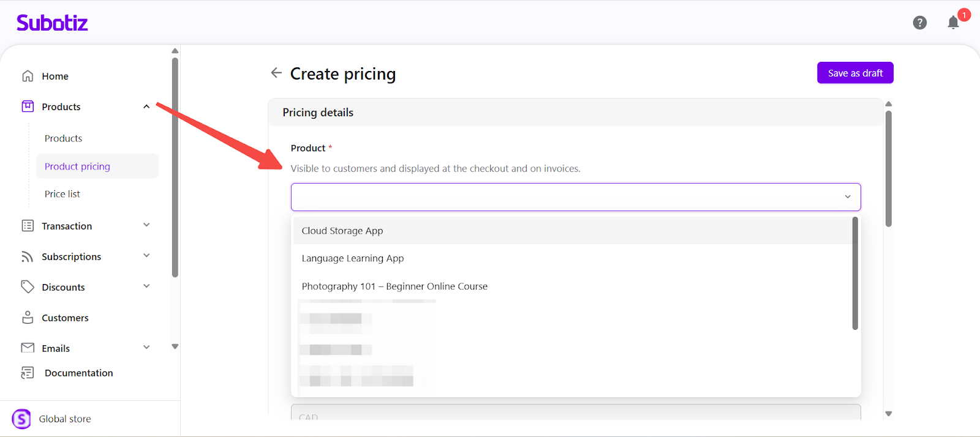Expand the Emails section chevron
980x437 pixels.
pos(146,348)
